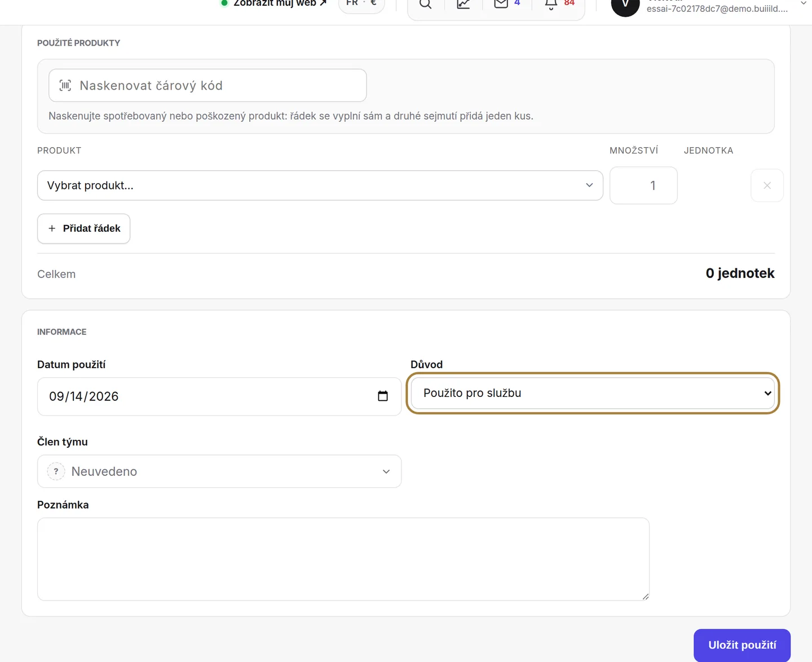The image size is (812, 662).
Task: Grab the Poznámka textarea resize handle
Action: click(x=645, y=596)
